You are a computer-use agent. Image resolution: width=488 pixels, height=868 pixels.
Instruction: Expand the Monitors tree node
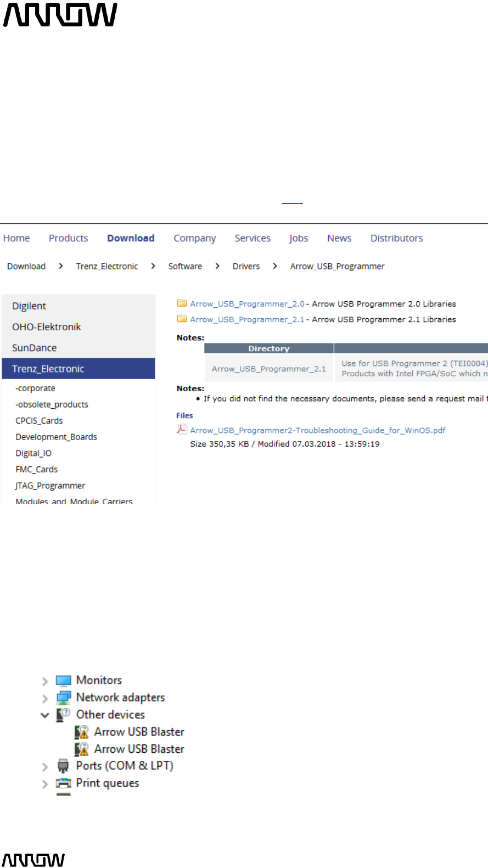(x=45, y=681)
